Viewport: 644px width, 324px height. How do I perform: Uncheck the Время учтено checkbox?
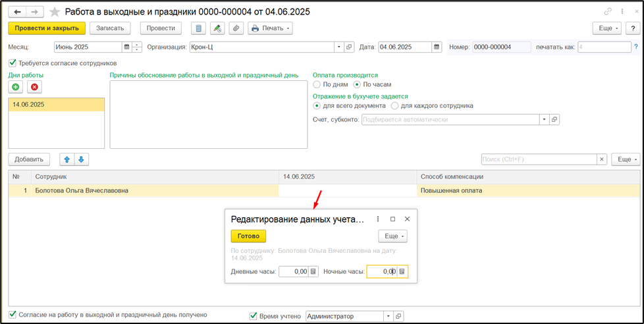coord(254,316)
